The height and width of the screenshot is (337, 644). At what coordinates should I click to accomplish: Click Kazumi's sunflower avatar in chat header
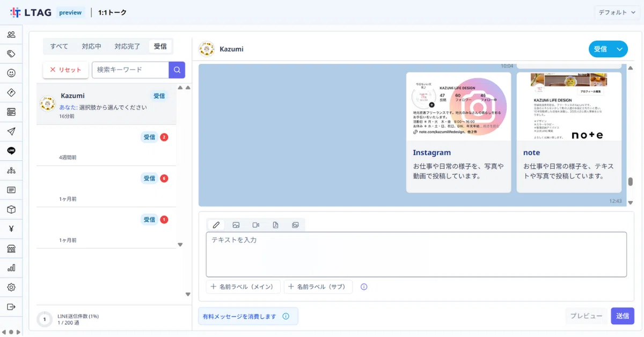(207, 49)
